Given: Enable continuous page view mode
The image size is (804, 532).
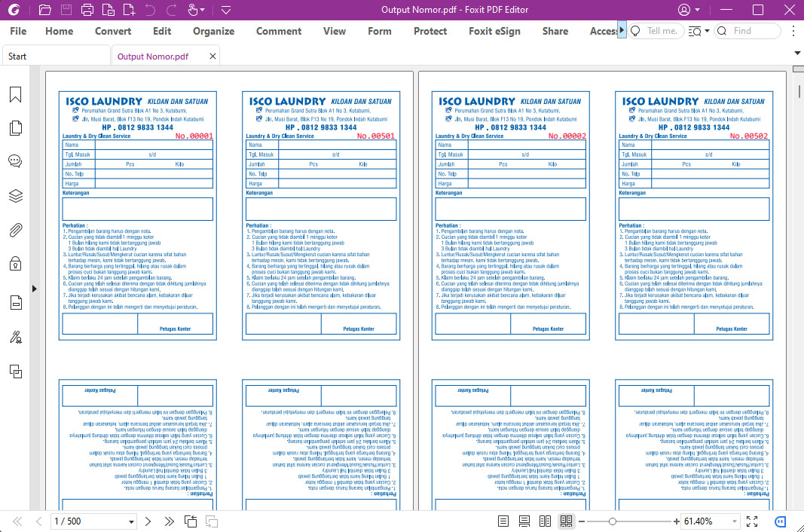Looking at the screenshot, I should [x=524, y=521].
